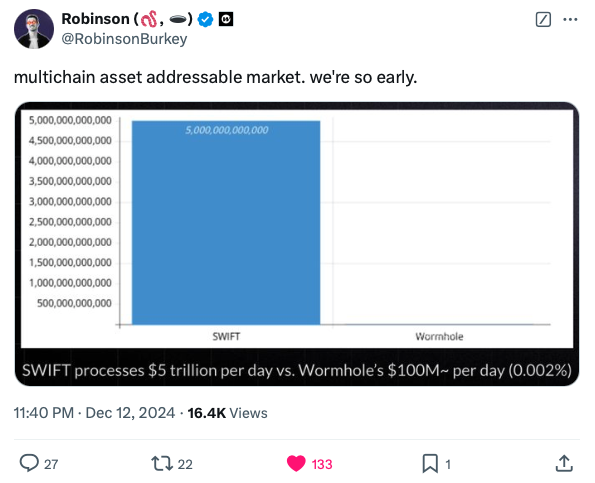Open the three-dot more options menu
Screen dimensions: 595x483
570,19
